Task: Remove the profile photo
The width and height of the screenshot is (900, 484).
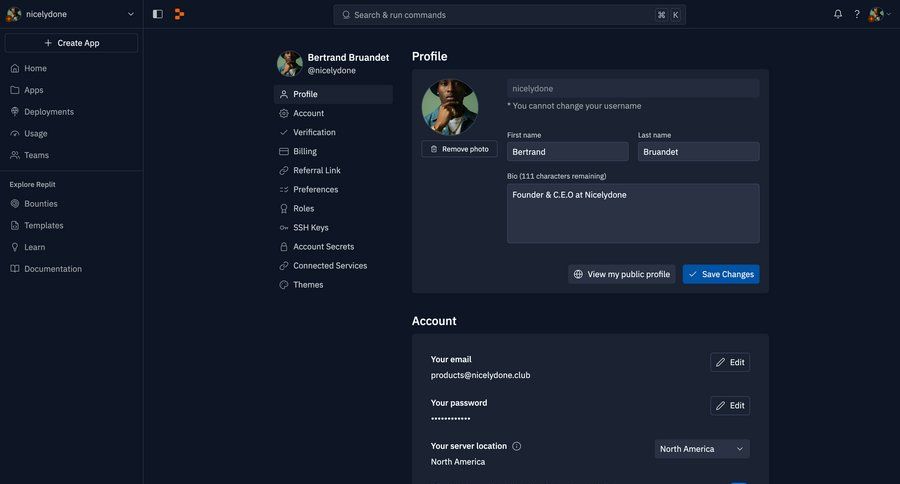Action: [x=459, y=149]
